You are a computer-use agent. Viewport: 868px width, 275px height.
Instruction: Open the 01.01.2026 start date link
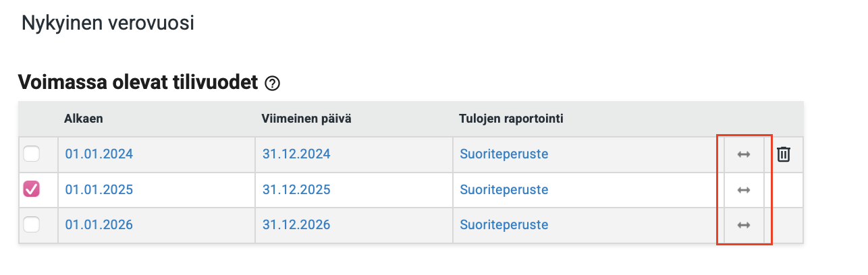(x=99, y=225)
